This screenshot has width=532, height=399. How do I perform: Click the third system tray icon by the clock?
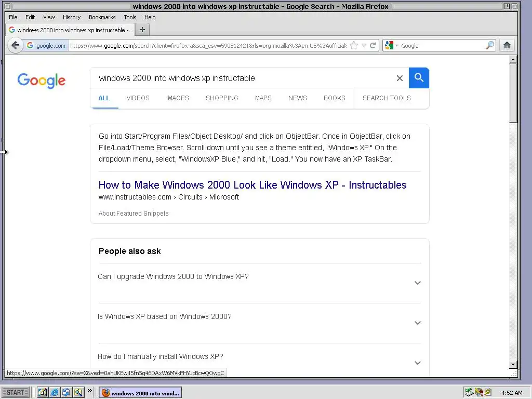pos(488,392)
